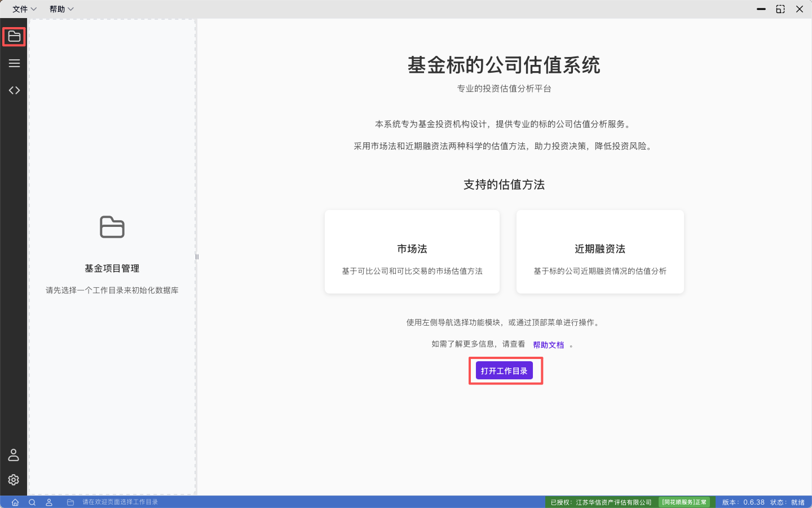This screenshot has height=508, width=812.
Task: Click the panel splitter handle beside the sidebar
Action: click(197, 257)
